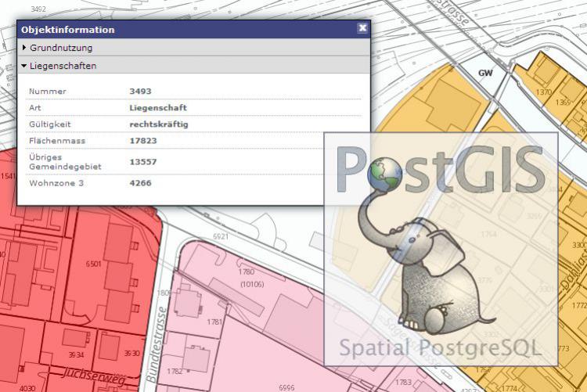Click parcel 1782 on the map

point(175,371)
